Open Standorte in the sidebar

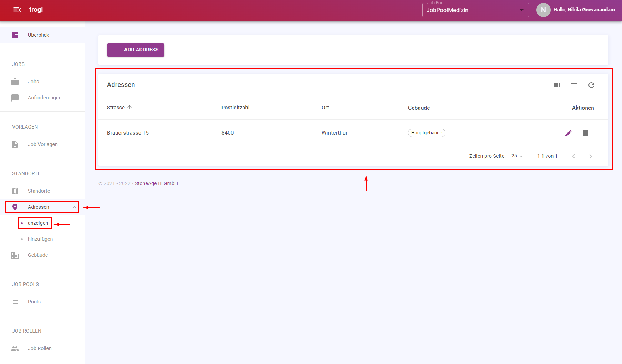pyautogui.click(x=42, y=191)
